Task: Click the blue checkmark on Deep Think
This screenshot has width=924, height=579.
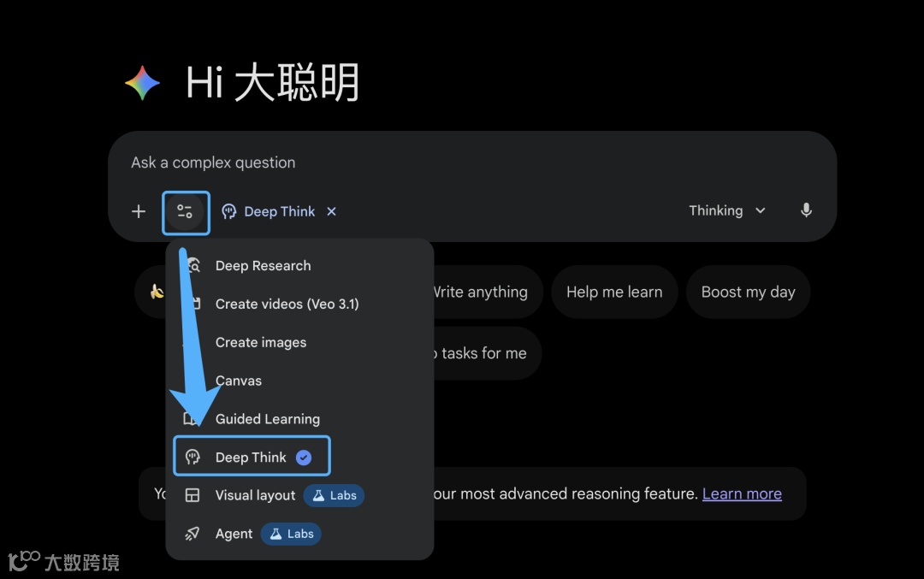Action: click(304, 458)
